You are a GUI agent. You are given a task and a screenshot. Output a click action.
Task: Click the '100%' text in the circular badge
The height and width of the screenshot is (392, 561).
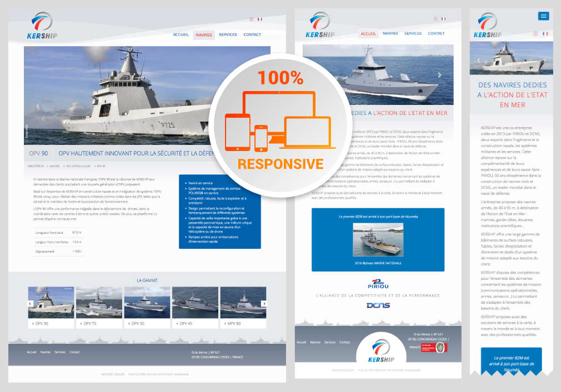(280, 78)
